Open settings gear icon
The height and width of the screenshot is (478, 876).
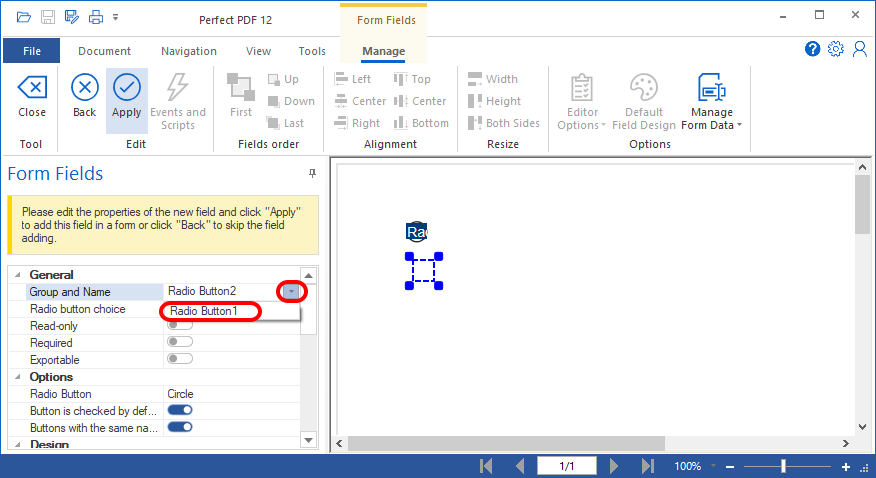tap(836, 49)
